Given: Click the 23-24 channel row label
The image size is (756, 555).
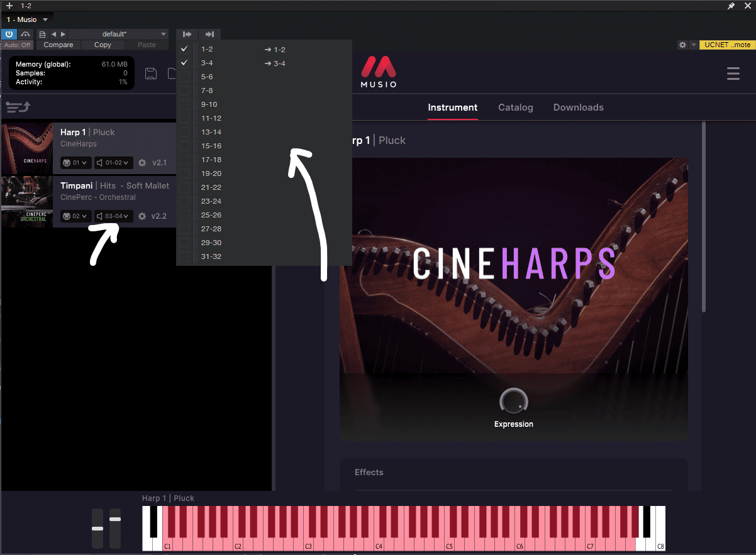Looking at the screenshot, I should (211, 201).
